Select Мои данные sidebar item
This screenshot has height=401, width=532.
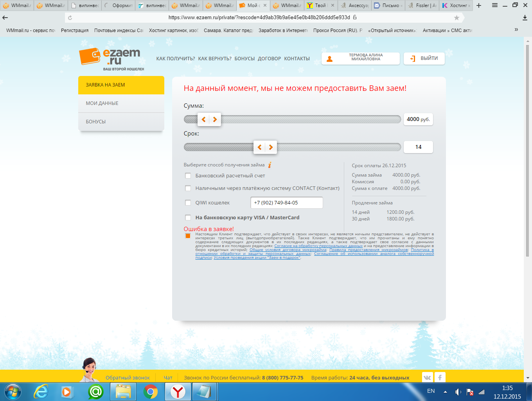tap(121, 103)
